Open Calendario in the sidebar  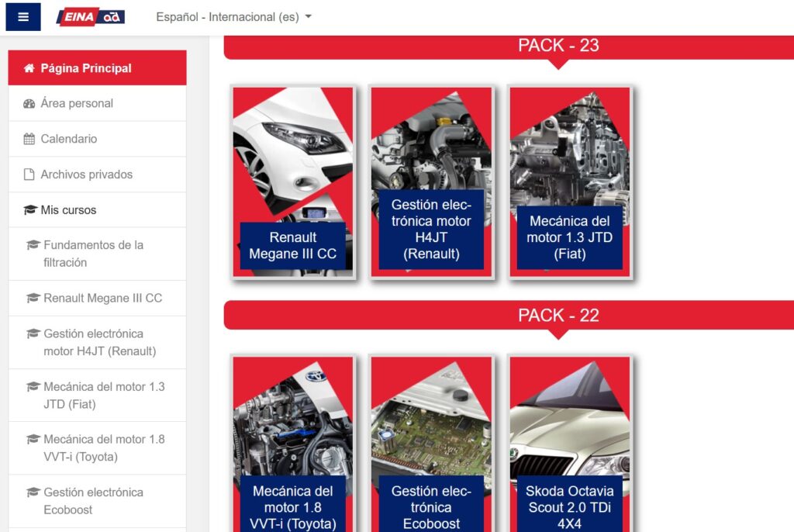[97, 139]
